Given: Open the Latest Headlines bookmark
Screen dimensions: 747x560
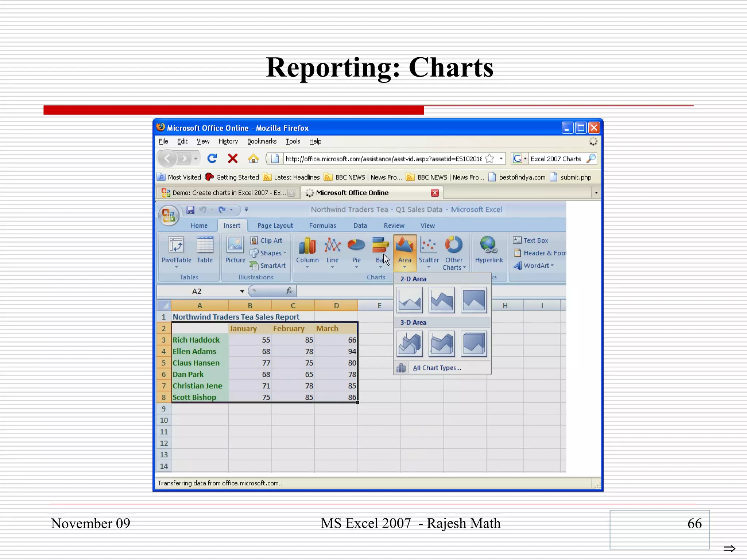Looking at the screenshot, I should tap(291, 177).
